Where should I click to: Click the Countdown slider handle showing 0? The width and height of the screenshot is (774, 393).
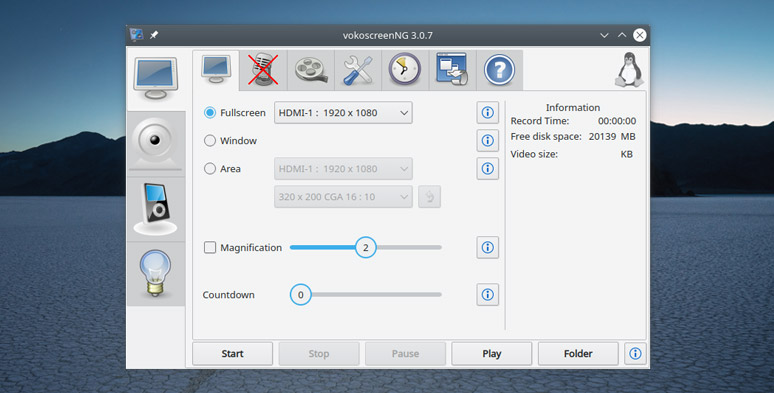[301, 295]
